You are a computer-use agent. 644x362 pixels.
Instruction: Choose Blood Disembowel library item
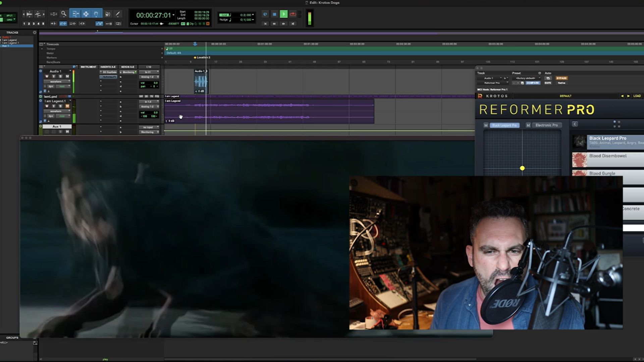[x=608, y=160]
